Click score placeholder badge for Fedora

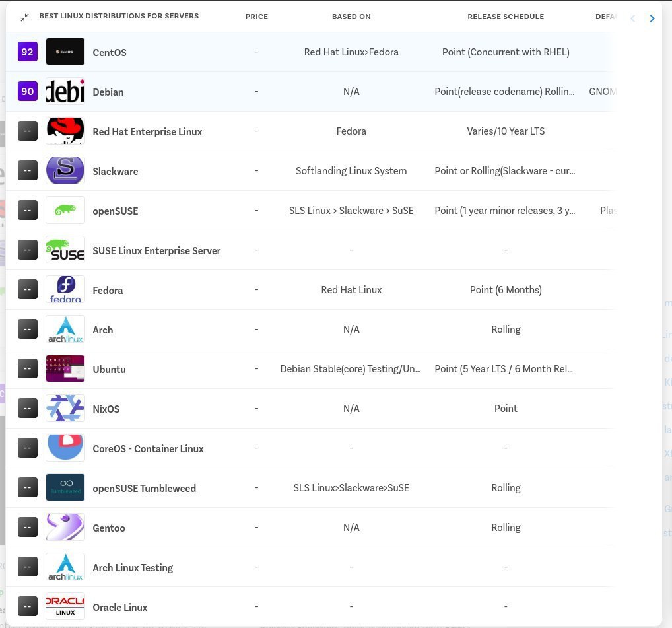28,290
